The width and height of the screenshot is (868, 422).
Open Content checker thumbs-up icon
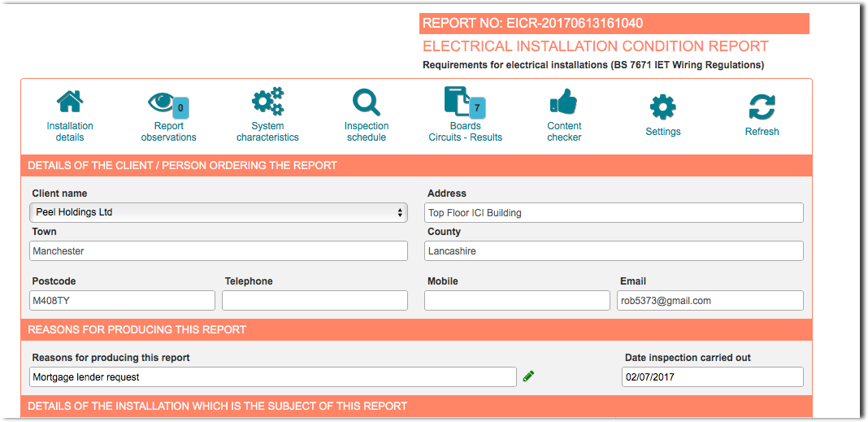click(563, 102)
